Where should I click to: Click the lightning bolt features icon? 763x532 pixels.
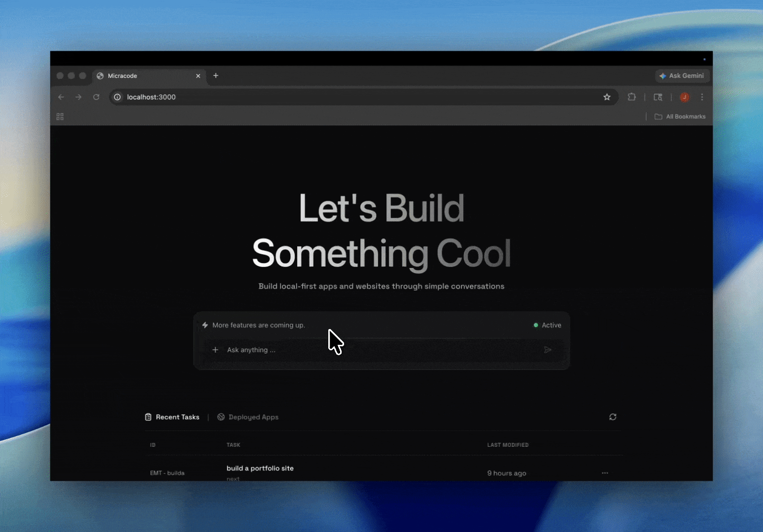pos(205,325)
